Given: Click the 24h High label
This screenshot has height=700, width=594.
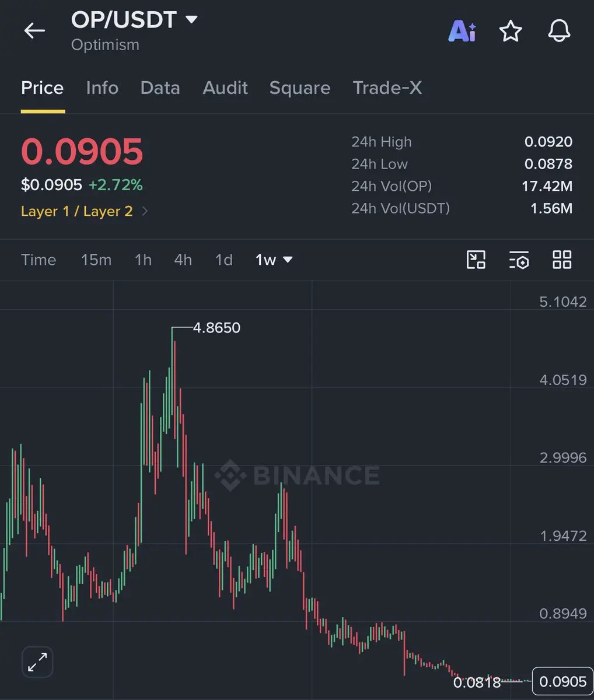Looking at the screenshot, I should click(382, 142).
